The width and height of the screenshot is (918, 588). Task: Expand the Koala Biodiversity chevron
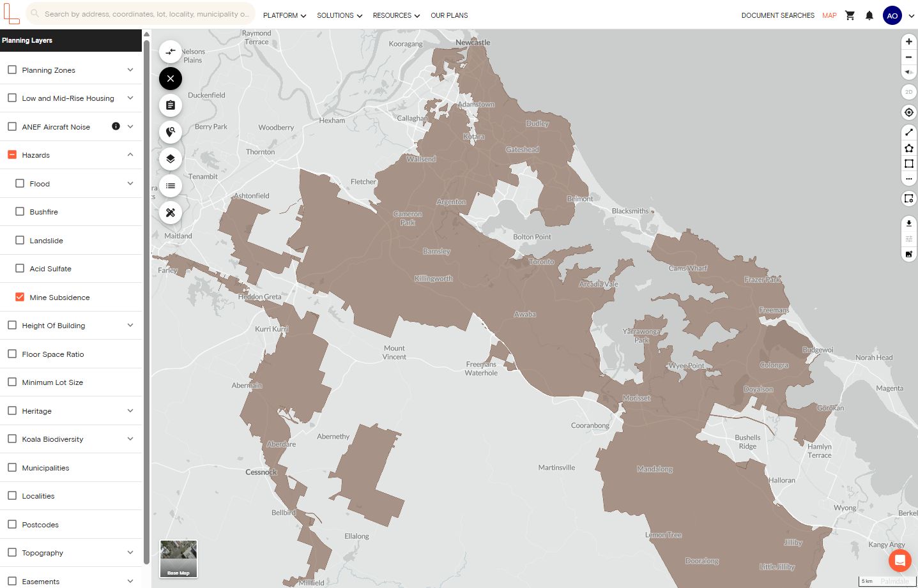coord(130,439)
